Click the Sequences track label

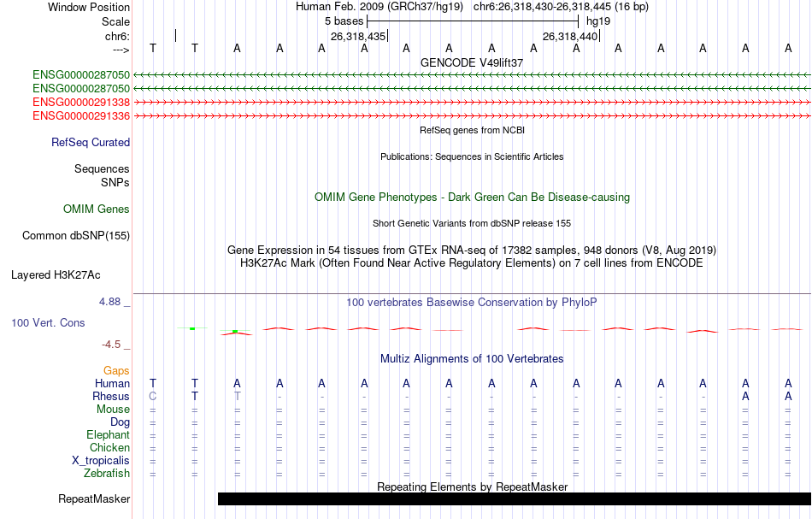(102, 168)
